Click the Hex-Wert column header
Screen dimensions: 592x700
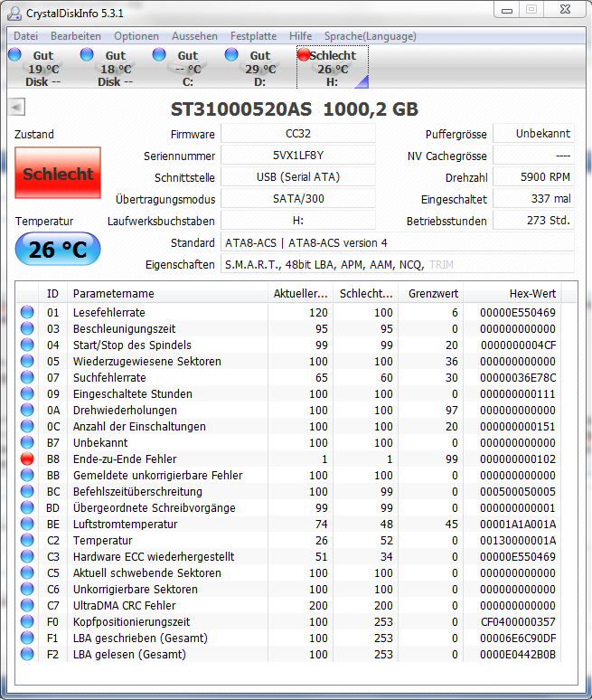coord(512,293)
